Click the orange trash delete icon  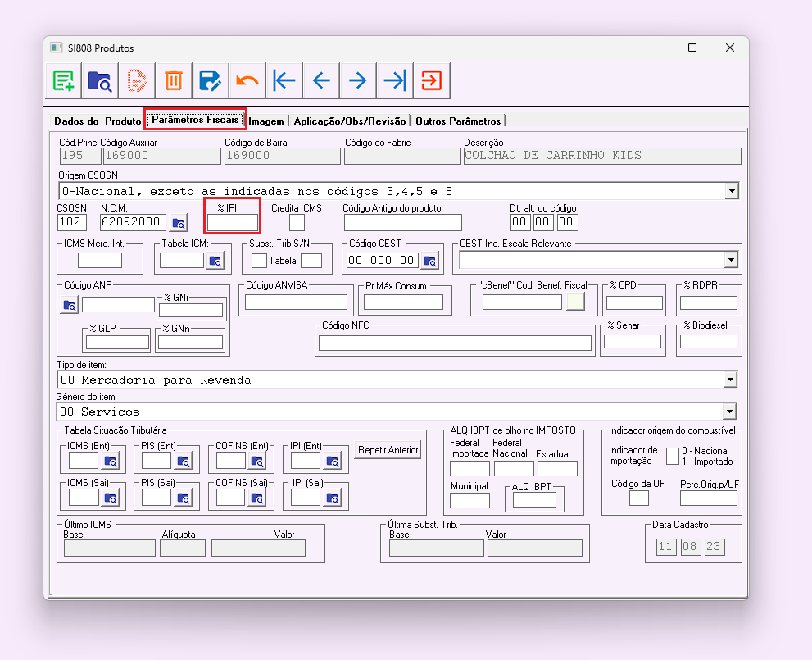pyautogui.click(x=174, y=81)
